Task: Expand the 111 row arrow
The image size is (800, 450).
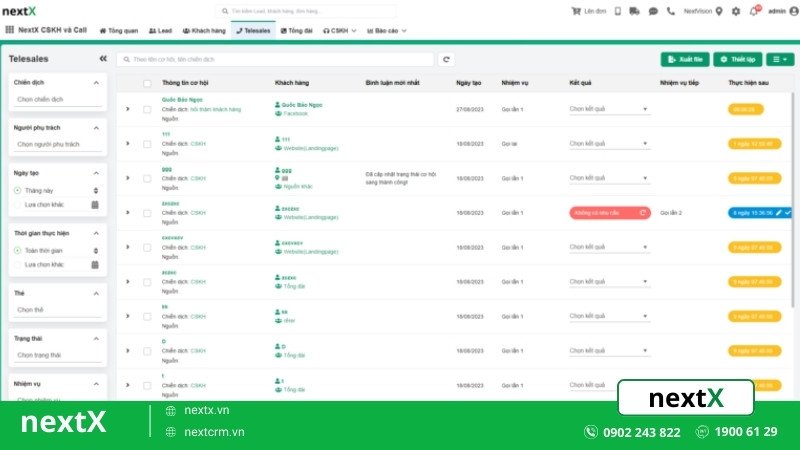Action: 128,144
